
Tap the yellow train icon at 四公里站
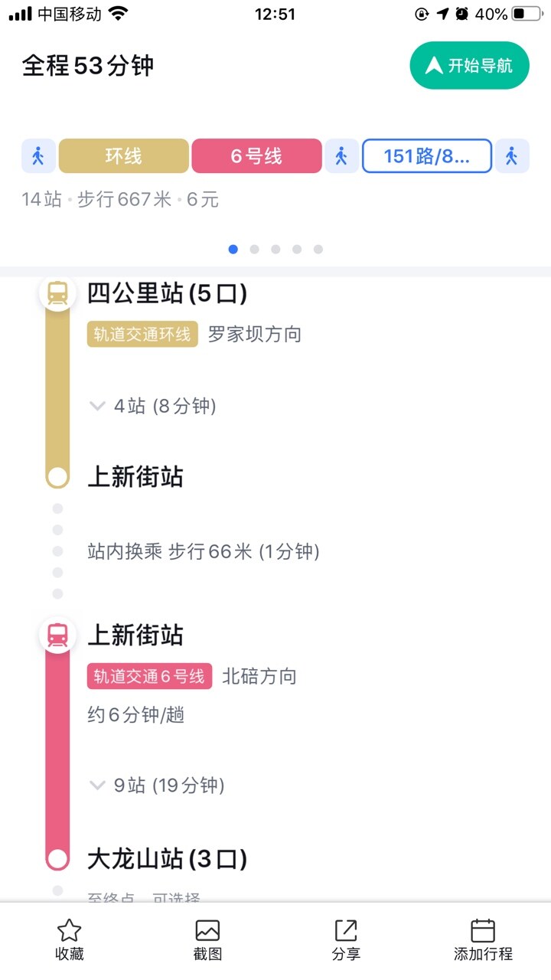57,293
